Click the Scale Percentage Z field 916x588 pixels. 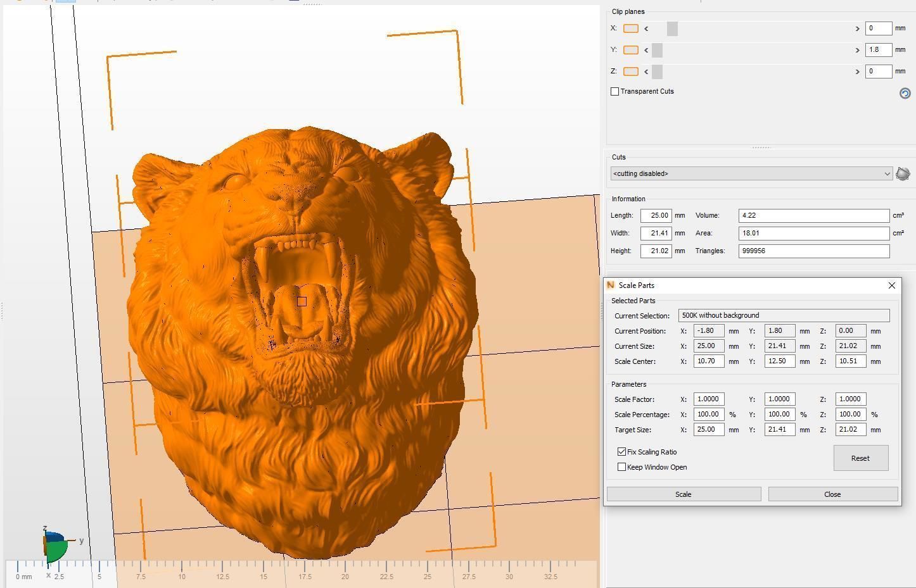[x=851, y=415]
